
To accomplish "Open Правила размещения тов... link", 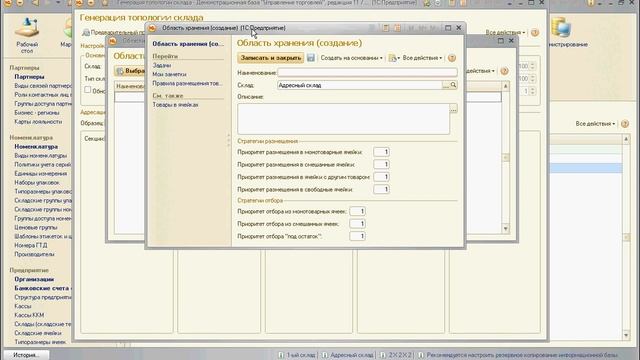I will 187,83.
